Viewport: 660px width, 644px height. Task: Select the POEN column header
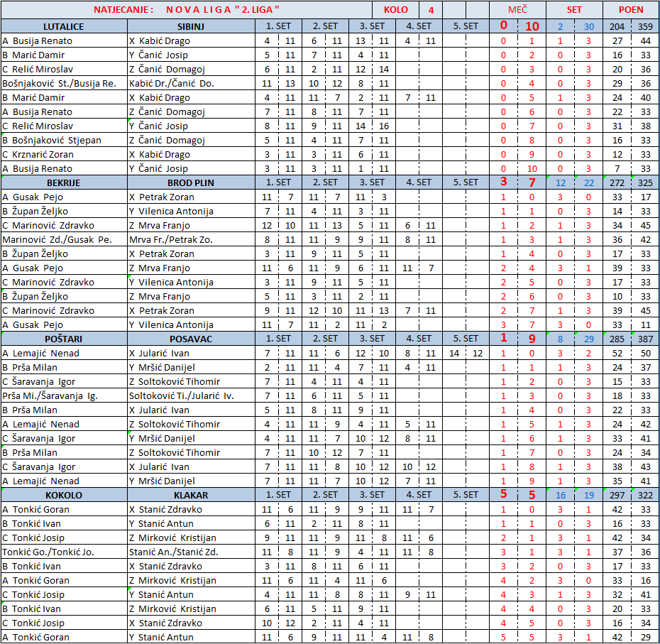630,10
